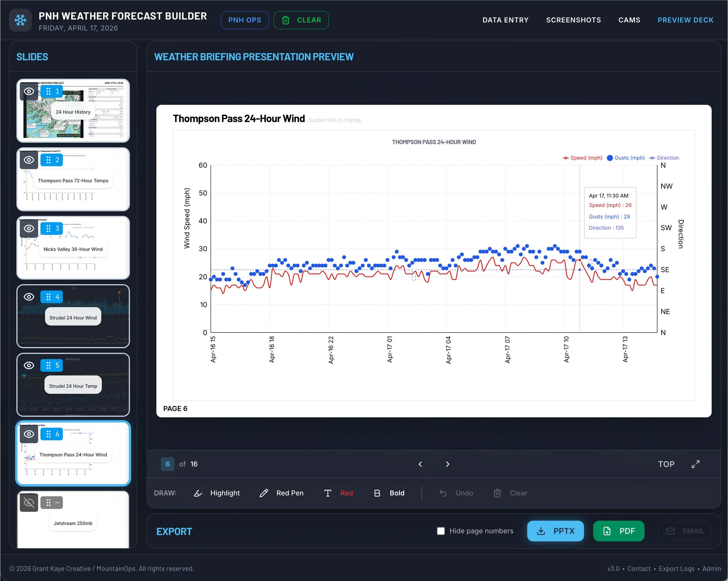Select Thompson Pass 24-Hour Wind thumbnail
This screenshot has height=581, width=728.
tap(73, 454)
